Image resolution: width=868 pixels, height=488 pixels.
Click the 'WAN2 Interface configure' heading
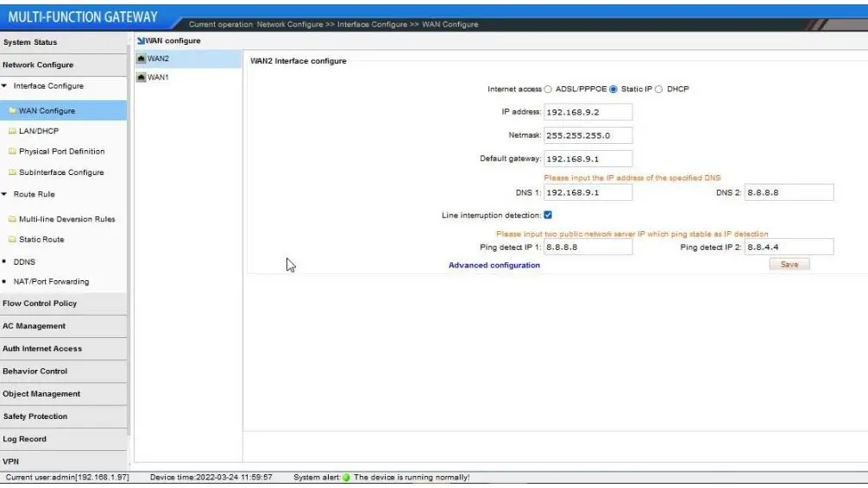tap(299, 61)
